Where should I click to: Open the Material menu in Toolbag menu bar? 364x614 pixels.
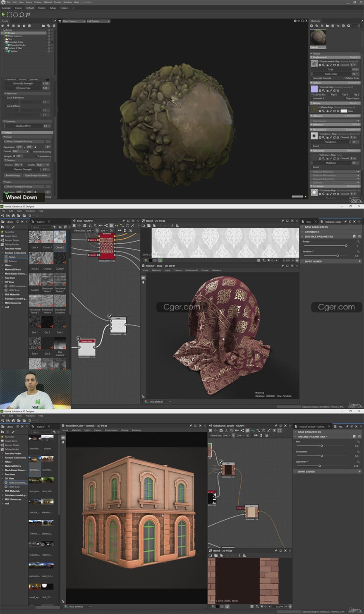tap(48, 2)
